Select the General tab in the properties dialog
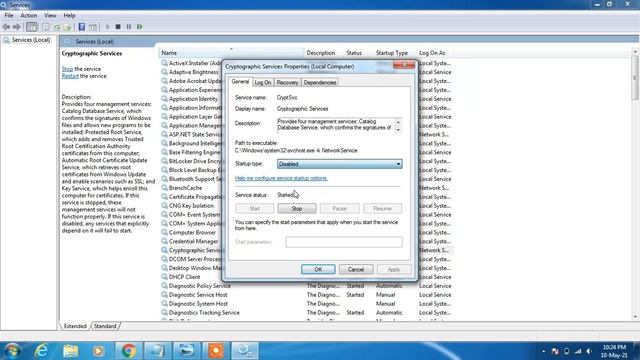This screenshot has height=360, width=640. pos(240,82)
